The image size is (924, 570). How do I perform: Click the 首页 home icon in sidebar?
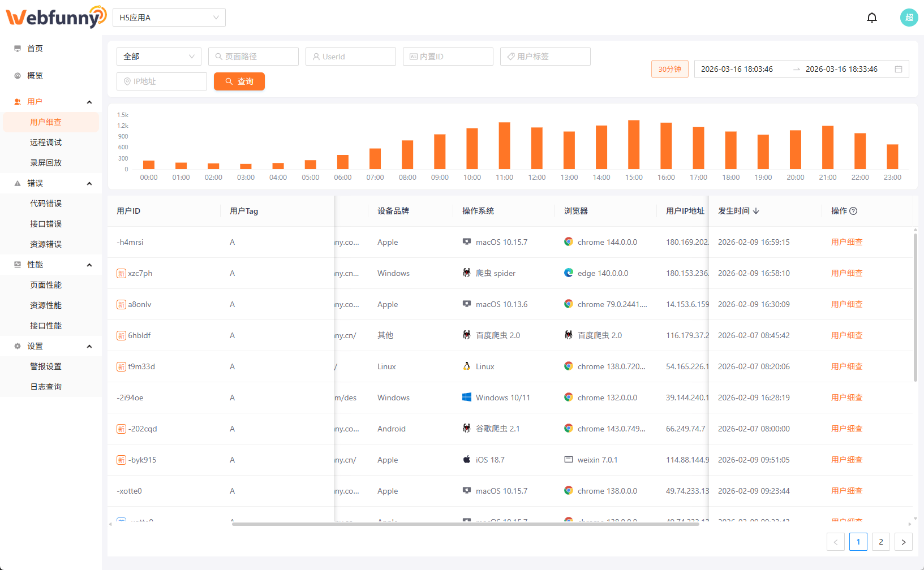tap(18, 49)
